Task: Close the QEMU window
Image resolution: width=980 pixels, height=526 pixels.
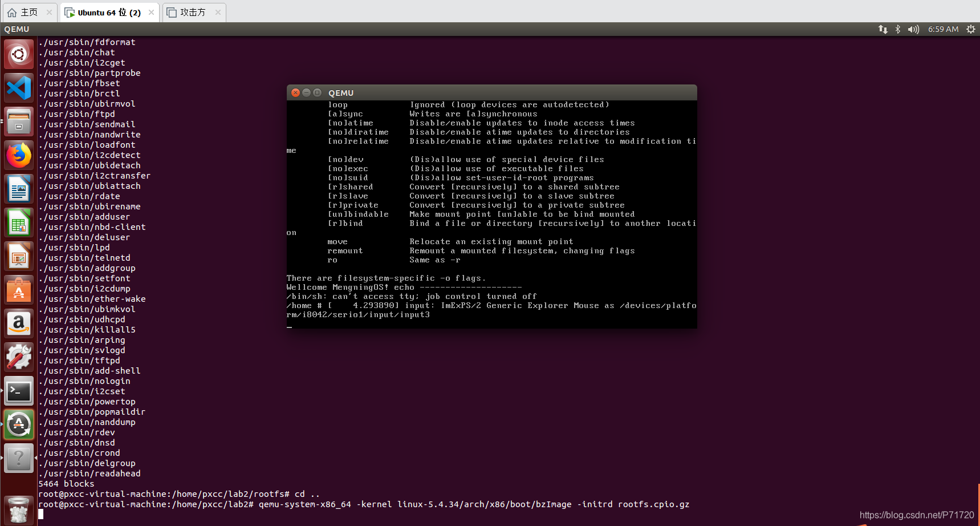Action: (x=295, y=92)
